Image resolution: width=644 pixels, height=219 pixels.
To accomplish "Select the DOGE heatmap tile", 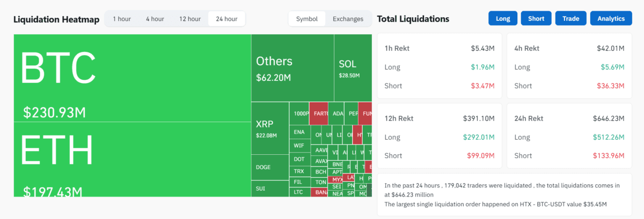I will tap(269, 167).
